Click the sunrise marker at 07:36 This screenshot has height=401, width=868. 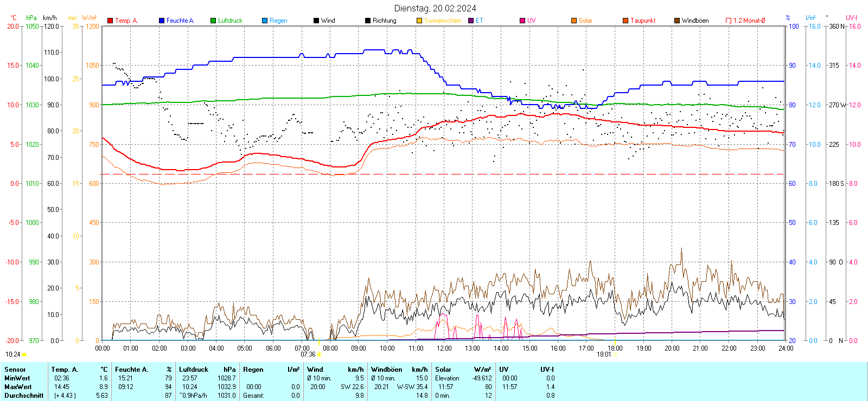click(x=319, y=354)
